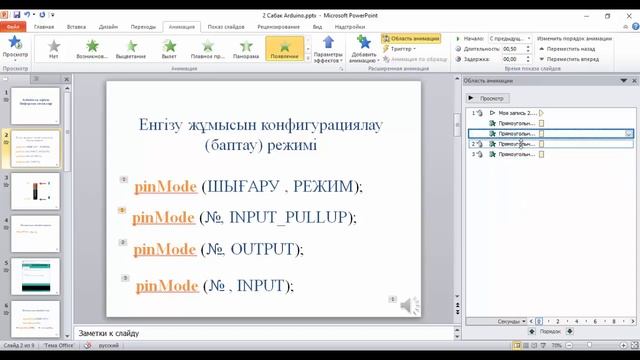Toggle the Область анимации pane button

pyautogui.click(x=411, y=38)
